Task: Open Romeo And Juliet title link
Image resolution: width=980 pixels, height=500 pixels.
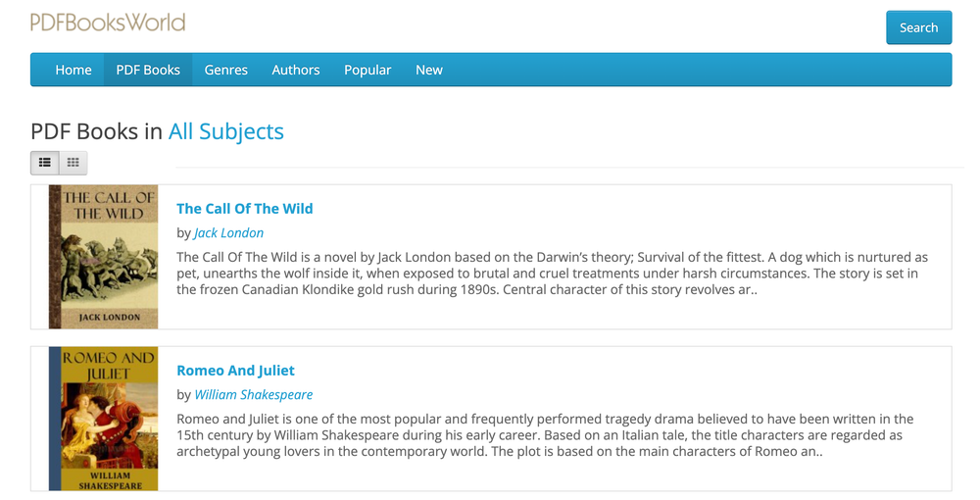Action: click(235, 371)
